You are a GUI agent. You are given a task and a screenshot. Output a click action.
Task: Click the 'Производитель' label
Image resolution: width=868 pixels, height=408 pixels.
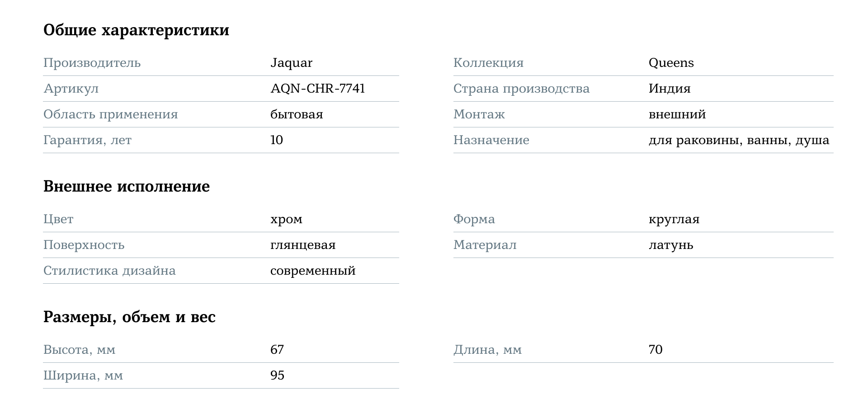[92, 63]
